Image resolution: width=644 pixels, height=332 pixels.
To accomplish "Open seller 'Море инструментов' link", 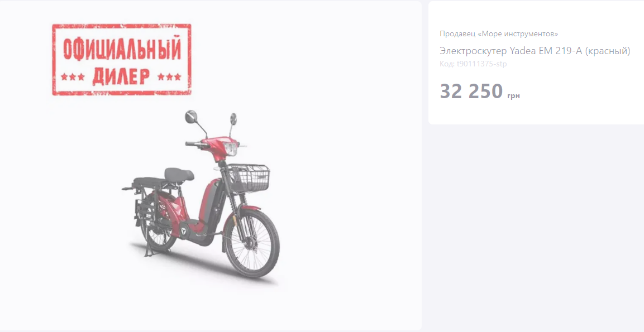I will click(x=499, y=33).
